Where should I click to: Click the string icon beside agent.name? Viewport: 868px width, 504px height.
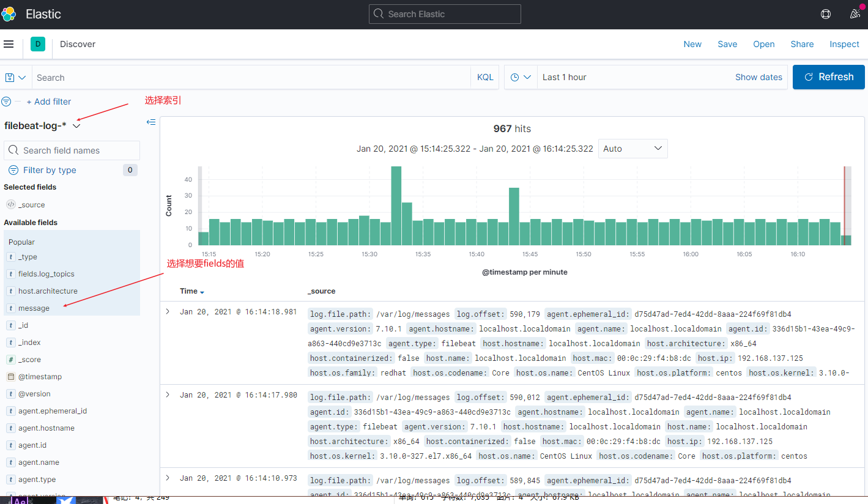click(x=11, y=462)
